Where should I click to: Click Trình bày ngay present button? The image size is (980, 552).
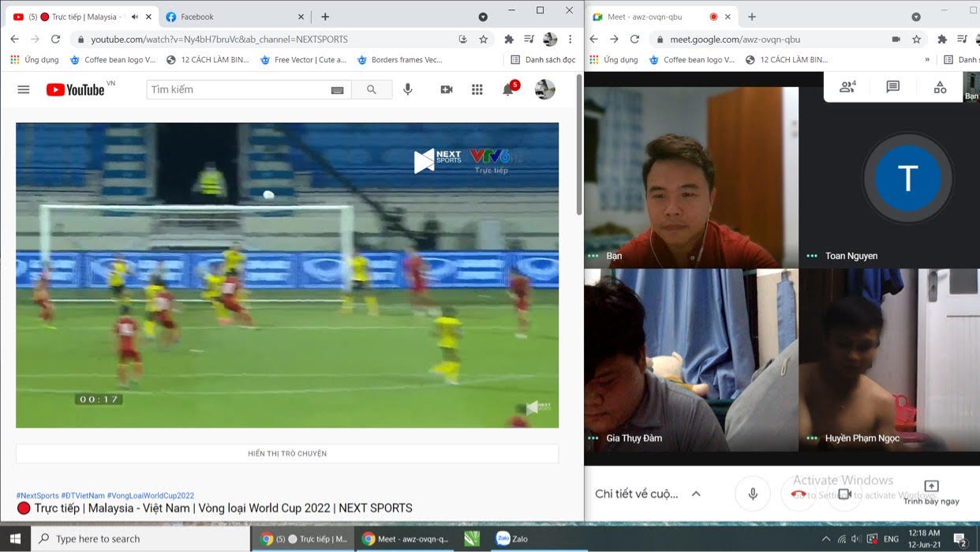tap(931, 493)
